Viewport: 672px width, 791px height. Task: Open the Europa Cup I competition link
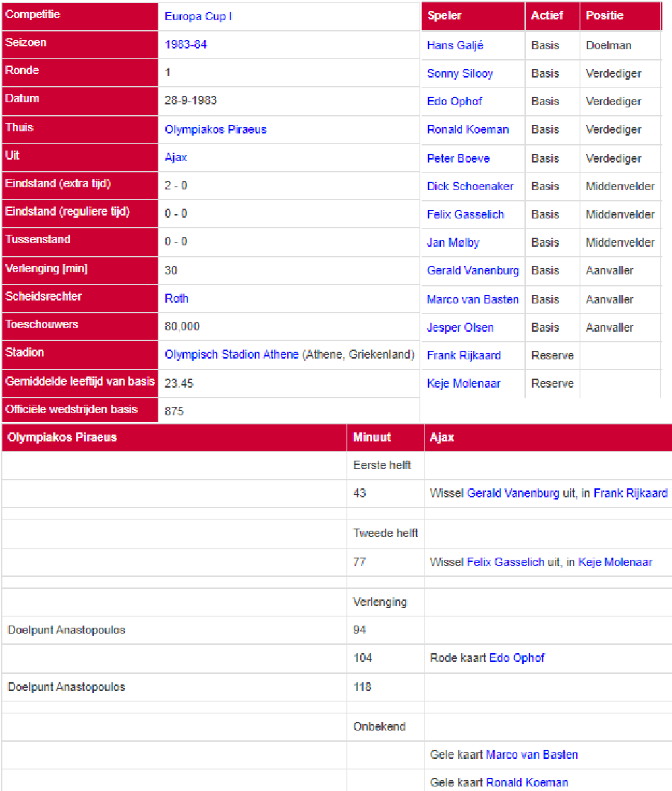tap(198, 16)
